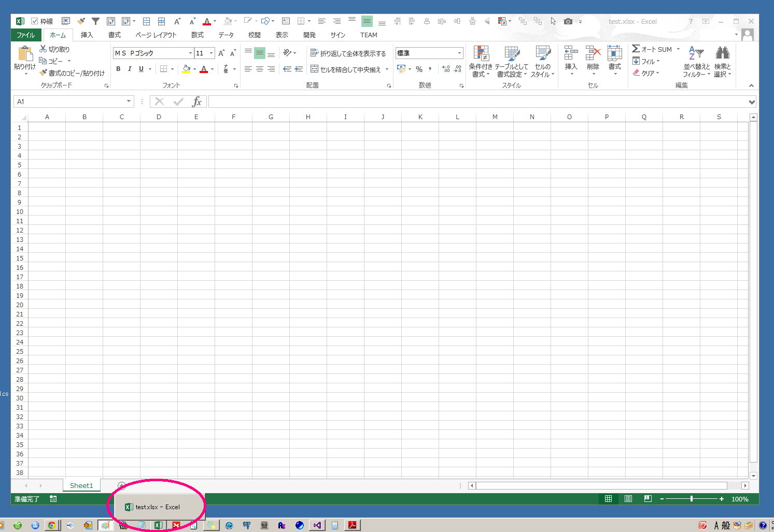Click the Format Painter brush in Clipboard group
774x532 pixels.
point(44,73)
